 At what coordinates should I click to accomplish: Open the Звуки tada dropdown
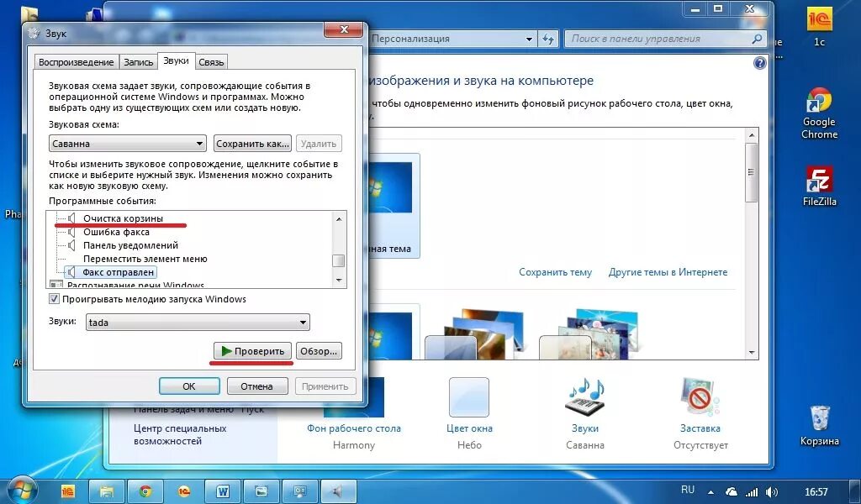pos(198,323)
